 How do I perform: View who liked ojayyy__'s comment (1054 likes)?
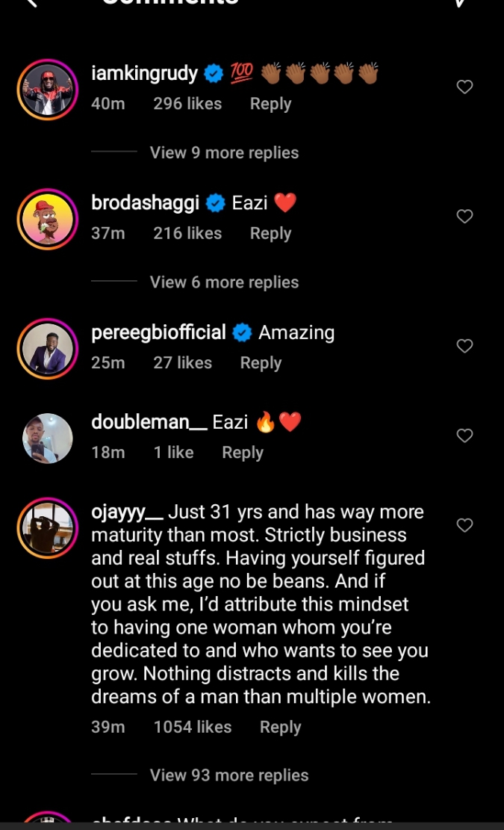click(x=193, y=727)
